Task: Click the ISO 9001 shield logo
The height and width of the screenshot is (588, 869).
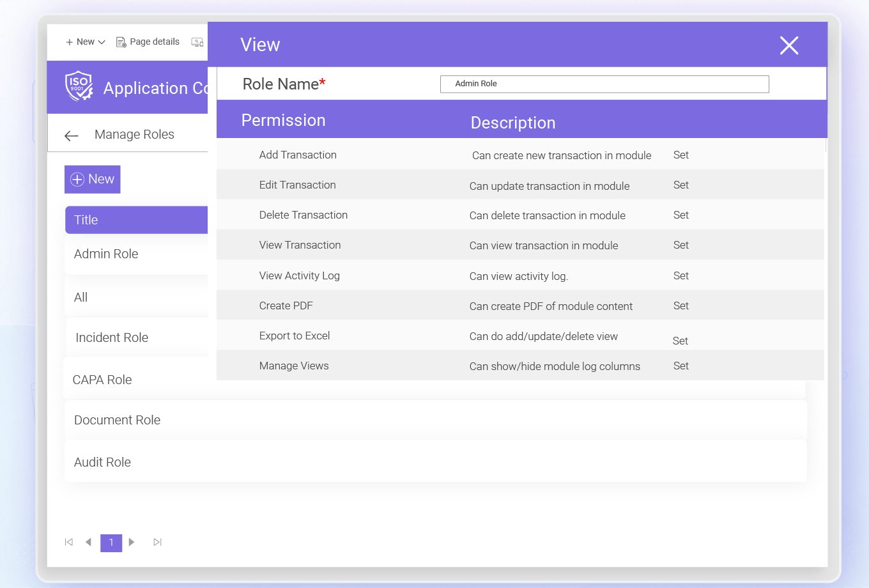Action: click(x=79, y=86)
